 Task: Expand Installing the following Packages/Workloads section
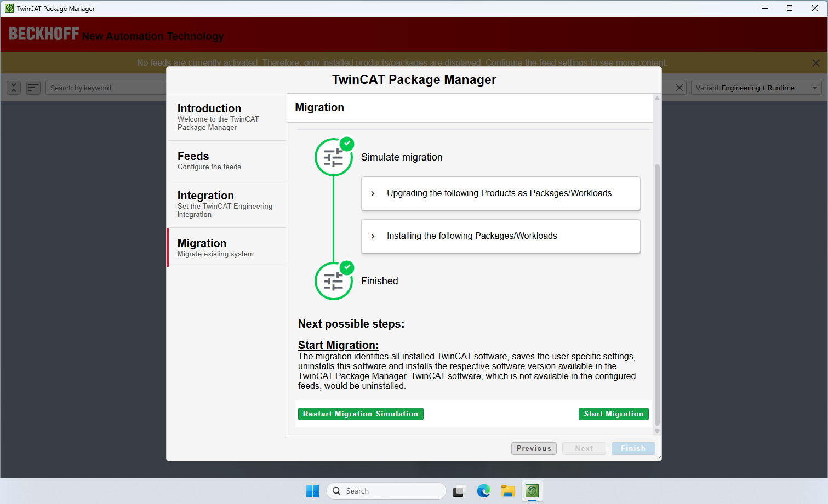pyautogui.click(x=501, y=236)
